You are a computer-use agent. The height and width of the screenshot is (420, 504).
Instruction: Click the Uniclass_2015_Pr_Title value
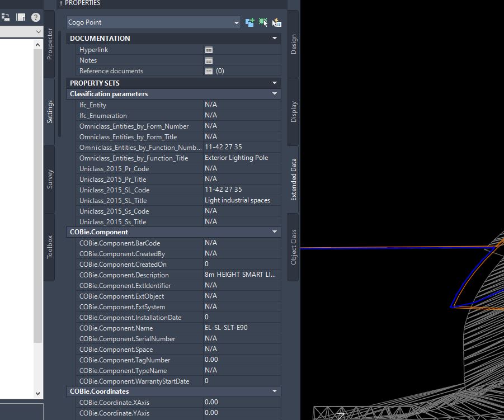click(x=242, y=179)
